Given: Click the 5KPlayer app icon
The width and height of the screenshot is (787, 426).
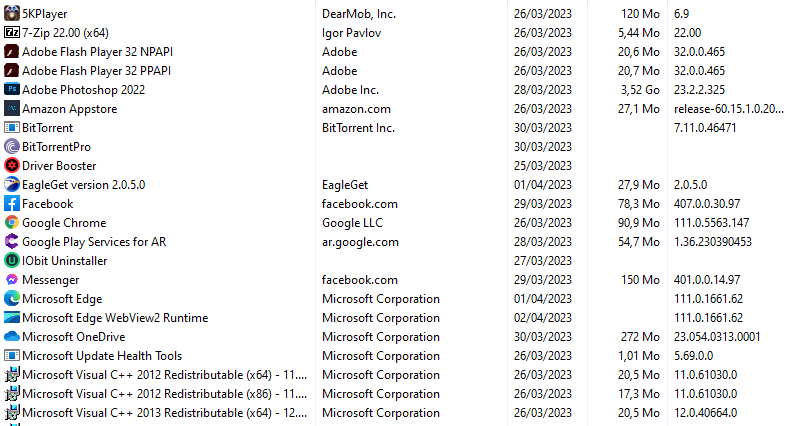Looking at the screenshot, I should pos(12,14).
